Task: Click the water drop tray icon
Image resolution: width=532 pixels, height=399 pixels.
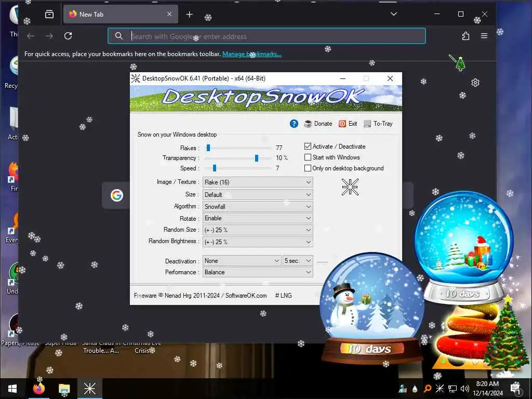Action: [x=415, y=389]
